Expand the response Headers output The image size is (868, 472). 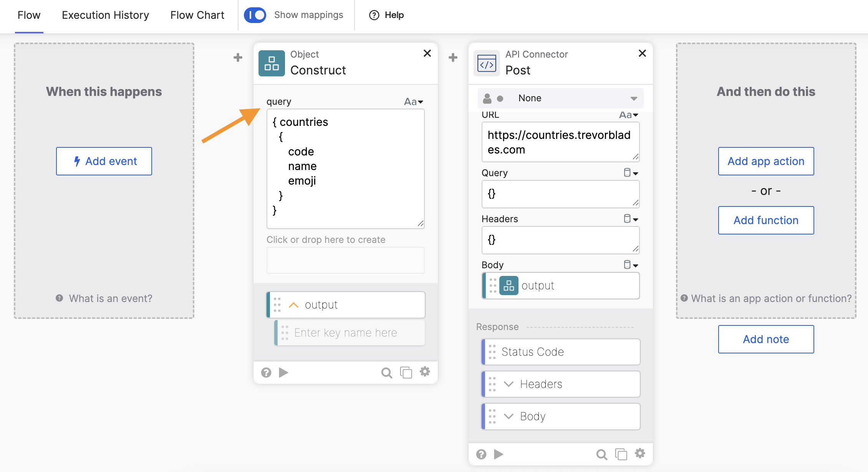509,384
